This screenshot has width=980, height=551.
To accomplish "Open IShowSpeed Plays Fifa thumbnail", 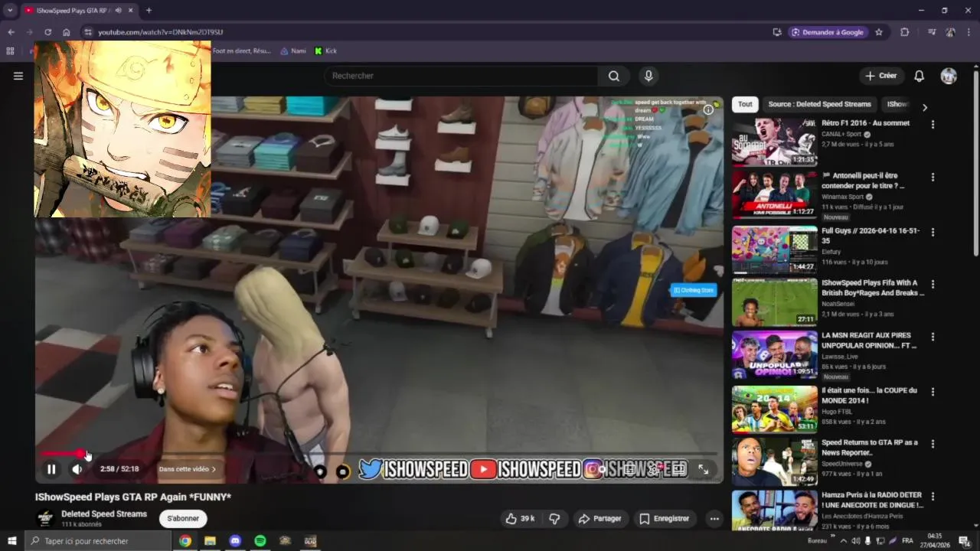I will tap(774, 302).
